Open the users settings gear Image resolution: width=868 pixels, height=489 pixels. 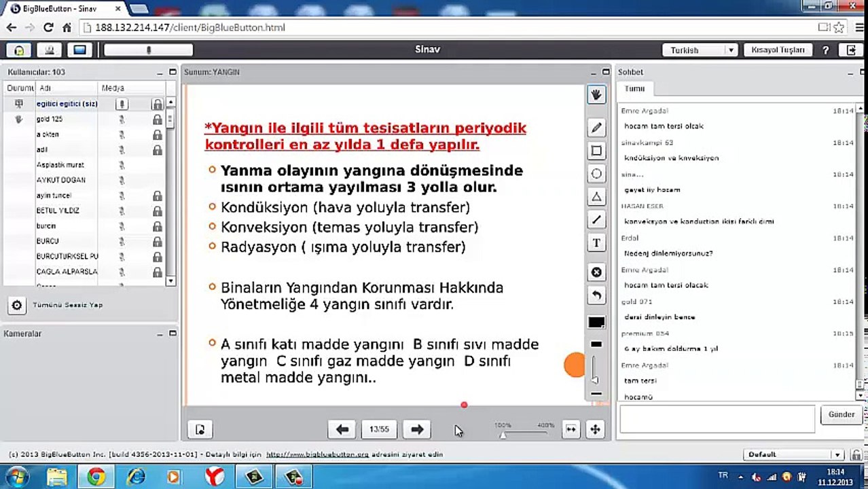click(x=17, y=306)
